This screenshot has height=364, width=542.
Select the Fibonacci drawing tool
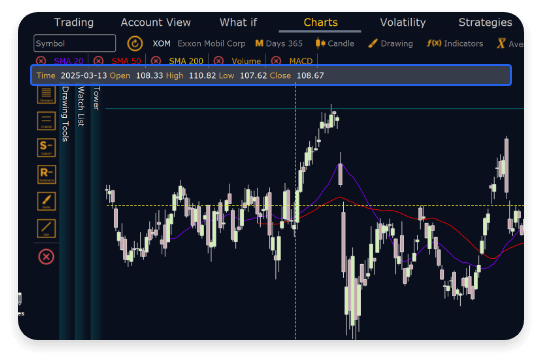pyautogui.click(x=46, y=94)
